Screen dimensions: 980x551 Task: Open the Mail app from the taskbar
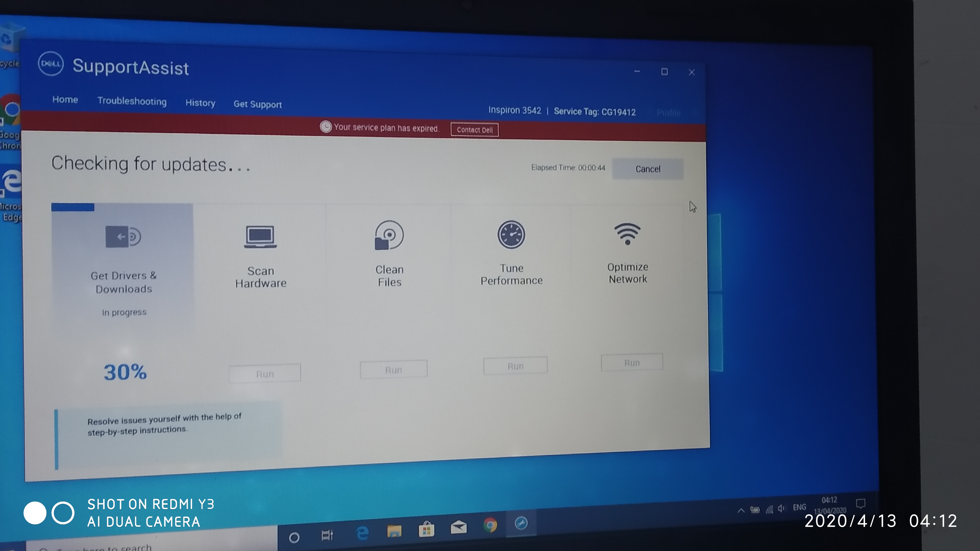coord(458,527)
